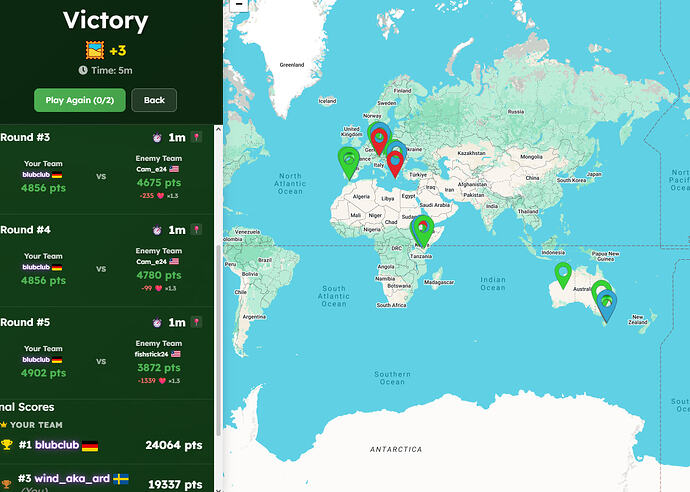
Task: Click the gold trophy next to #1 blubclub
Action: tap(7, 445)
